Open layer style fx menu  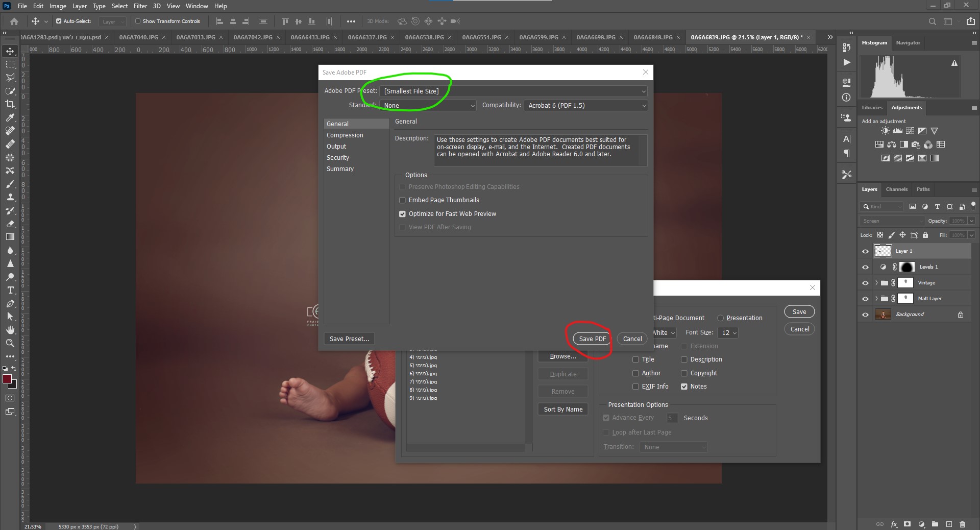coord(894,524)
